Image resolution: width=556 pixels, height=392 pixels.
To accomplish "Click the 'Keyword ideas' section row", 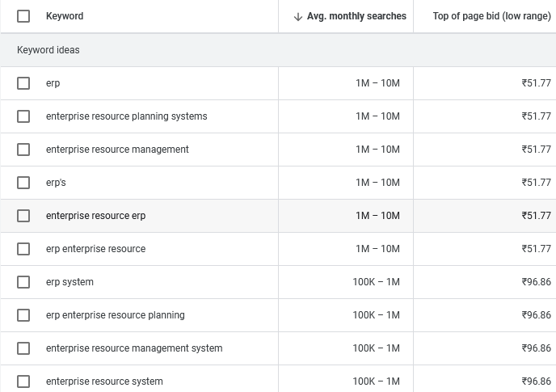I will tap(48, 50).
